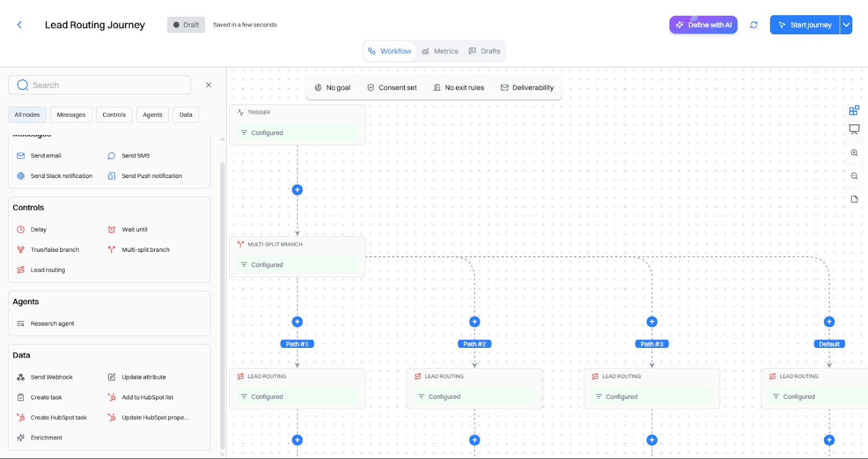This screenshot has width=868, height=459.
Task: Click the Start journey button
Action: coord(805,25)
